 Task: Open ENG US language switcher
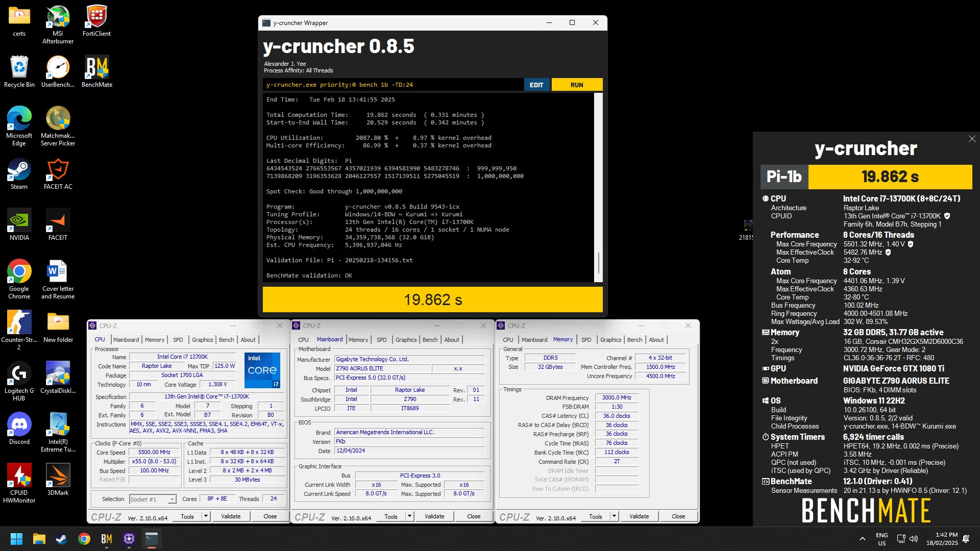pos(882,539)
